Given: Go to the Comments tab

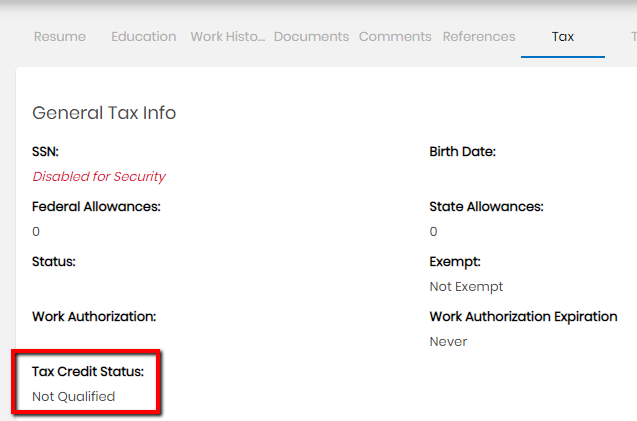Looking at the screenshot, I should click(x=395, y=37).
